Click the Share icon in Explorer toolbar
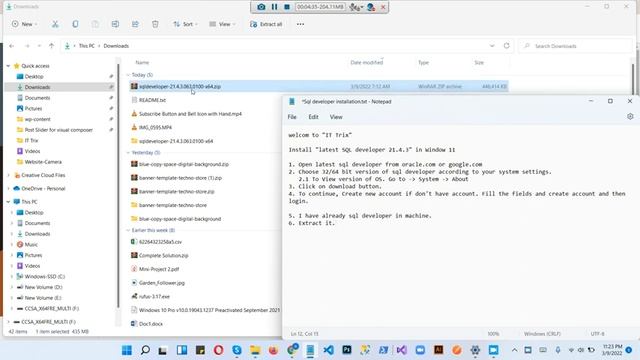Screen dimensions: 640x360 click(x=135, y=24)
